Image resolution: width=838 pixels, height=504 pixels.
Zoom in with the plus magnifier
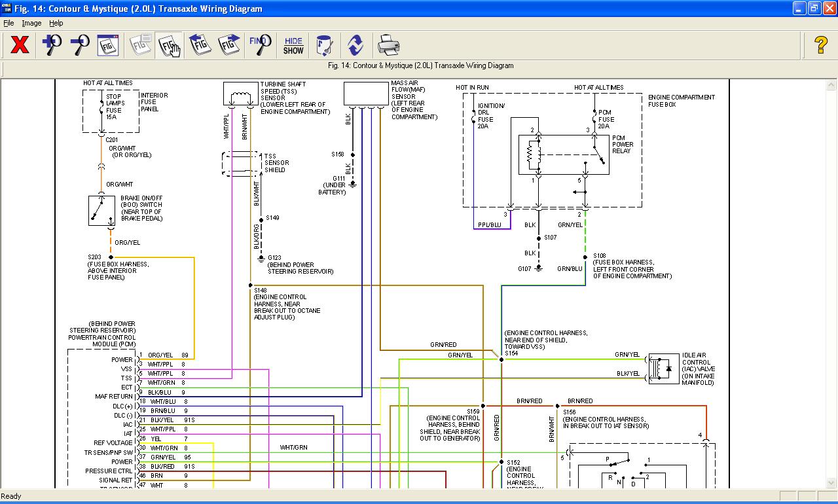click(52, 45)
